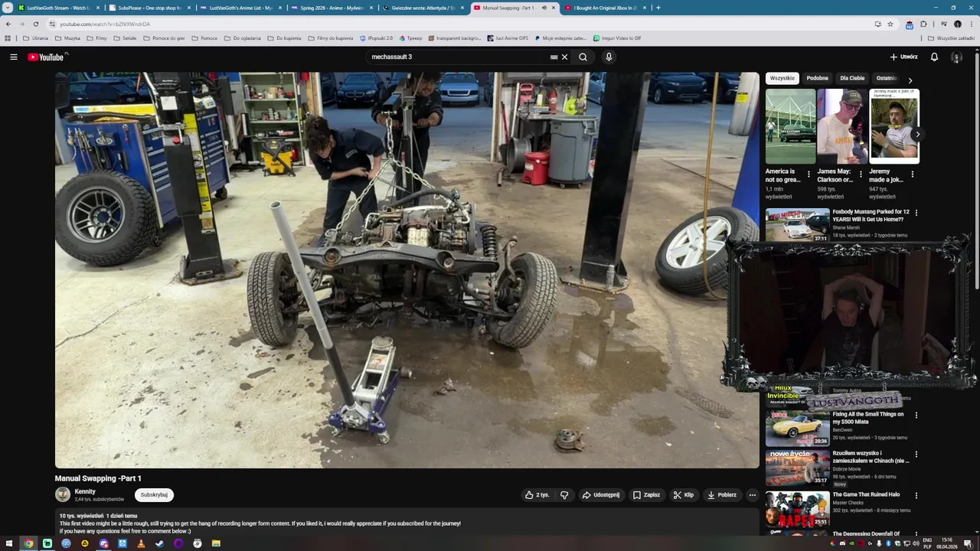Save video with the Zapisz button
Screen dimensions: 980x551
(x=646, y=495)
